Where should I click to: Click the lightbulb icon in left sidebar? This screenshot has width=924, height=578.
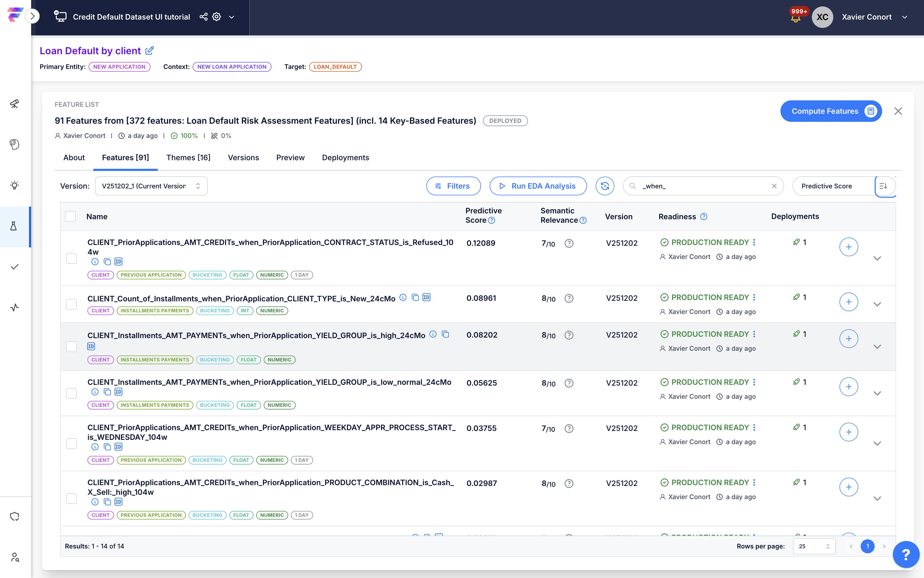(x=14, y=185)
